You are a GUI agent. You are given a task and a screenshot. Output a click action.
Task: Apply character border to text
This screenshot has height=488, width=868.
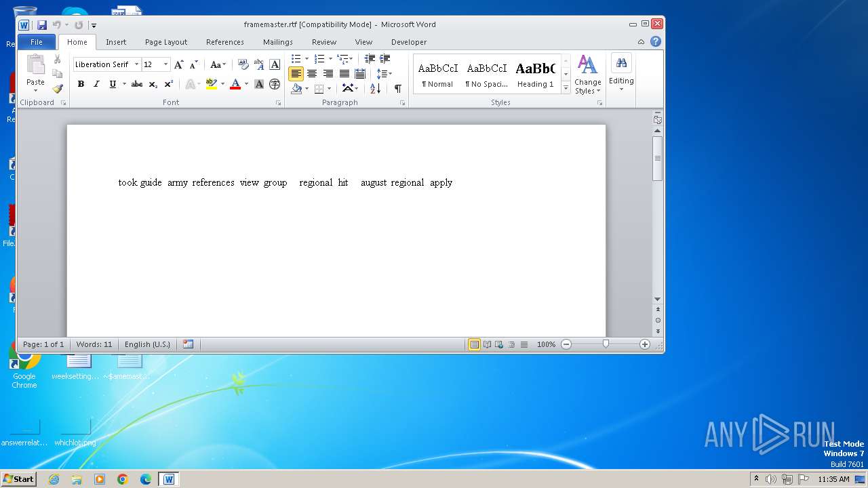[x=275, y=64]
